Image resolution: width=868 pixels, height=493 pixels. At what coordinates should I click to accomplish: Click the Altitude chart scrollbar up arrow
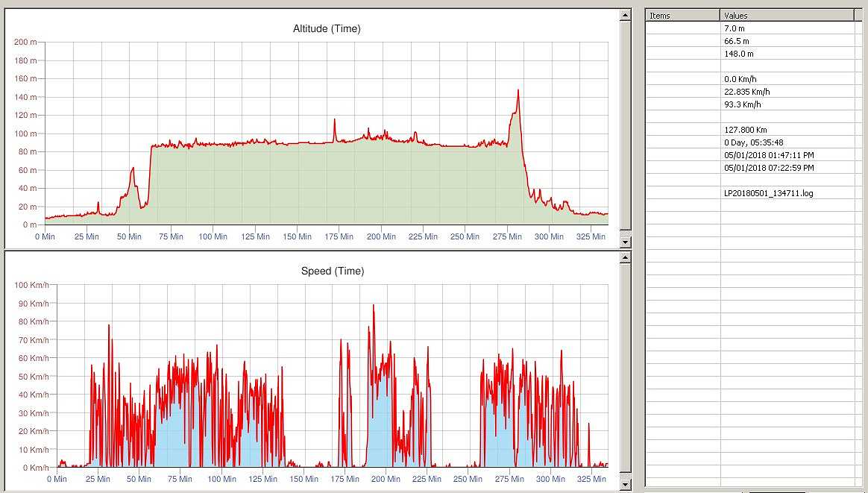(x=626, y=15)
